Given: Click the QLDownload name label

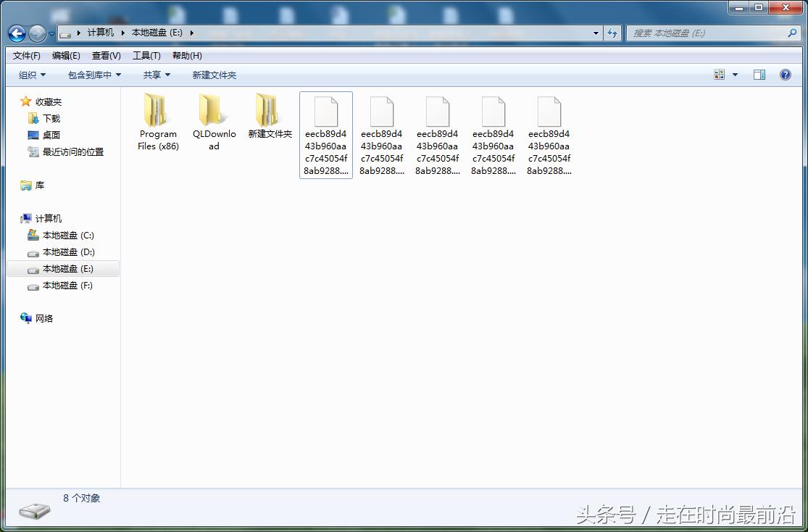Looking at the screenshot, I should (214, 140).
